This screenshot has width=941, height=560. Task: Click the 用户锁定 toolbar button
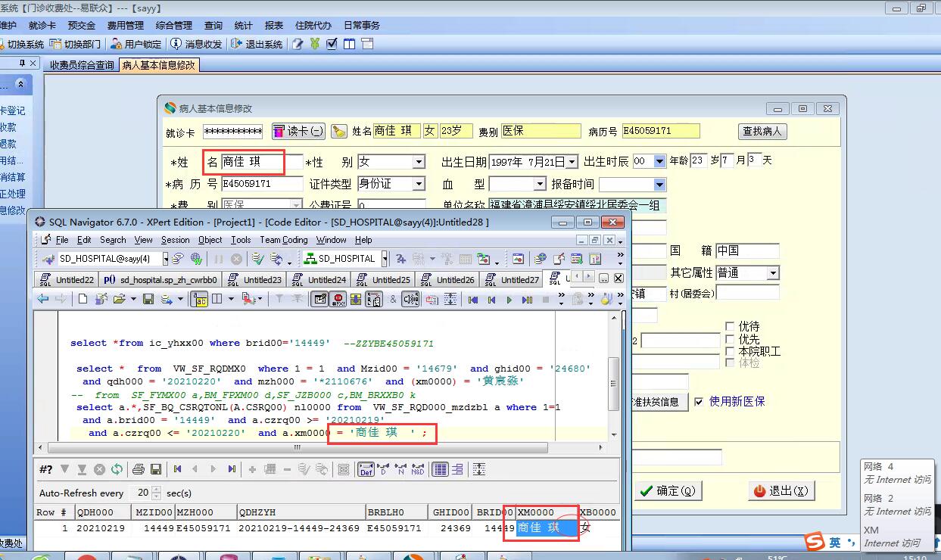[136, 44]
